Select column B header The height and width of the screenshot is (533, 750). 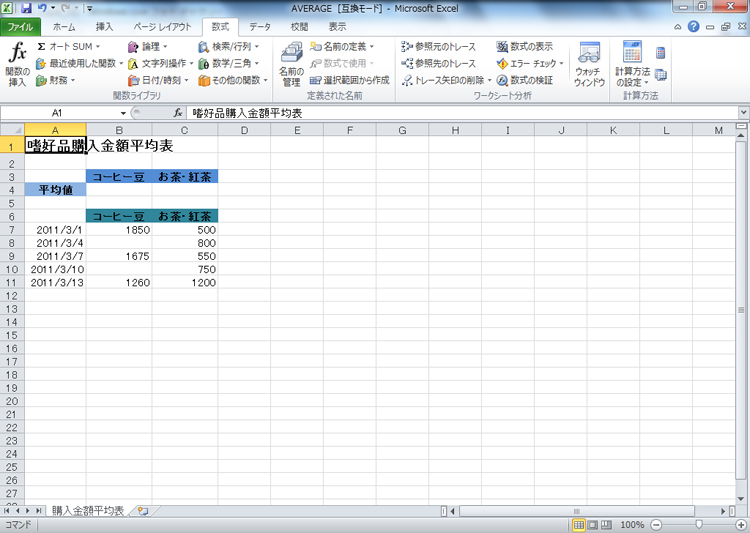point(119,130)
